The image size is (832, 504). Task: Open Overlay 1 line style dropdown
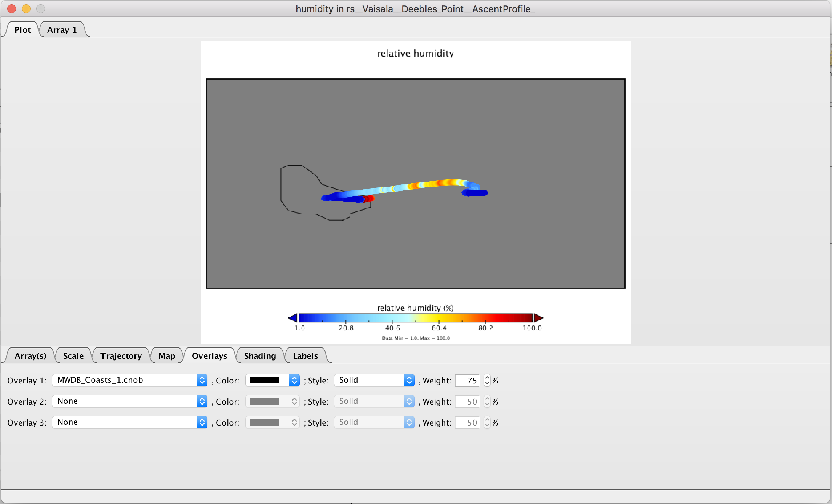[374, 380]
